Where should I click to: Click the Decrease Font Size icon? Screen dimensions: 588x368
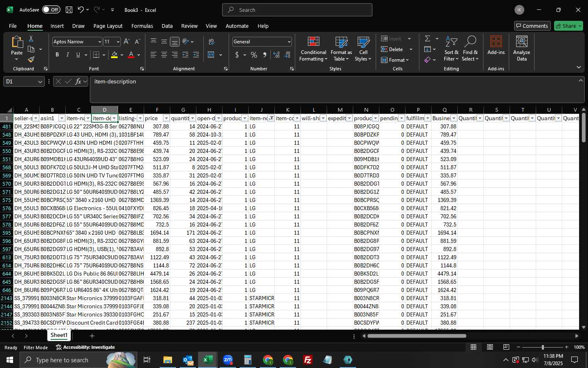pyautogui.click(x=137, y=42)
